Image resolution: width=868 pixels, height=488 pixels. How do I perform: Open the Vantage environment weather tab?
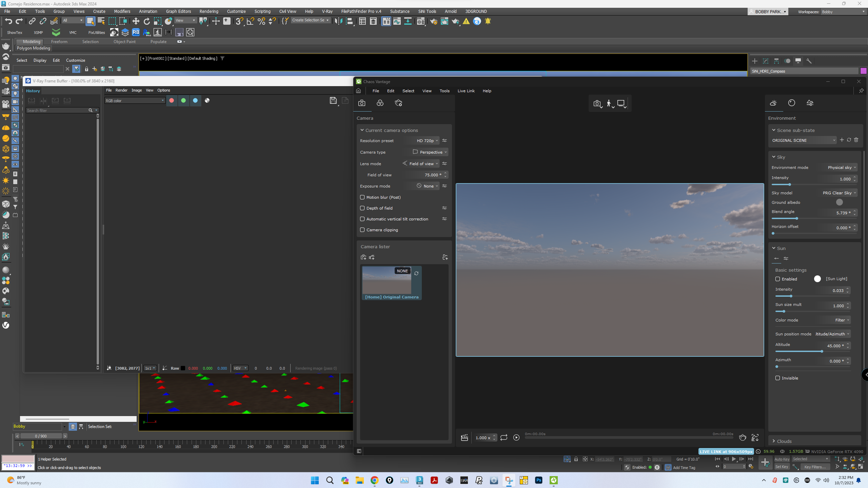773,103
